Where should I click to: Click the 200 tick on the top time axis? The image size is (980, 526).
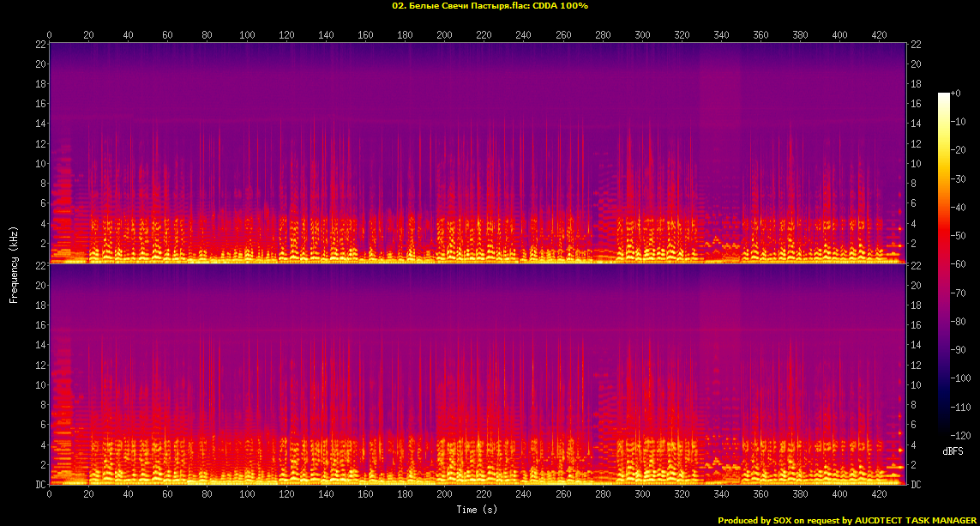(444, 35)
